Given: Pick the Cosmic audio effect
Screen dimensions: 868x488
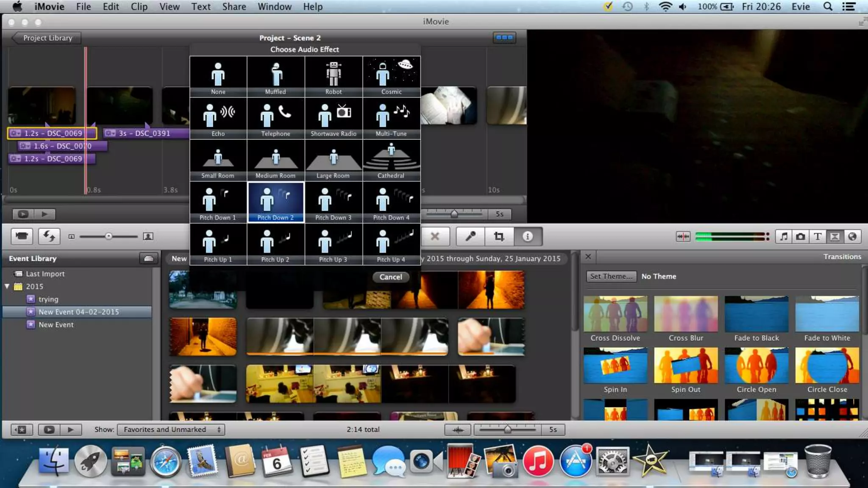Looking at the screenshot, I should pos(392,77).
